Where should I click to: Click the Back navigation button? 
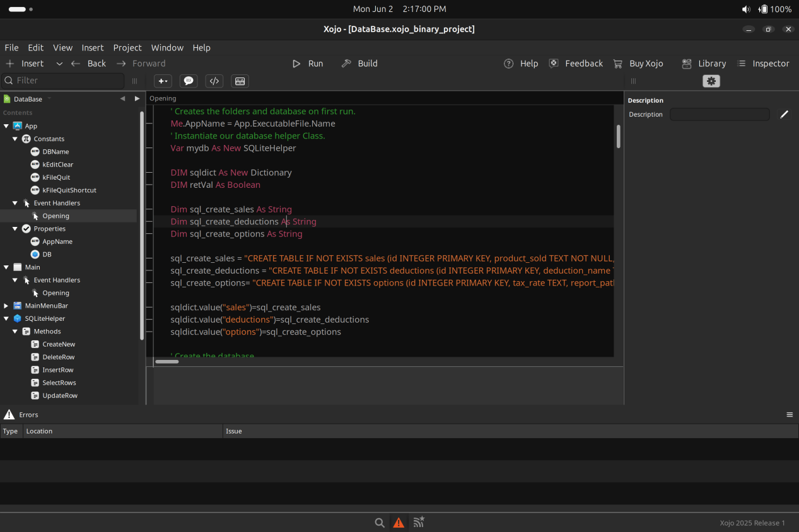88,64
